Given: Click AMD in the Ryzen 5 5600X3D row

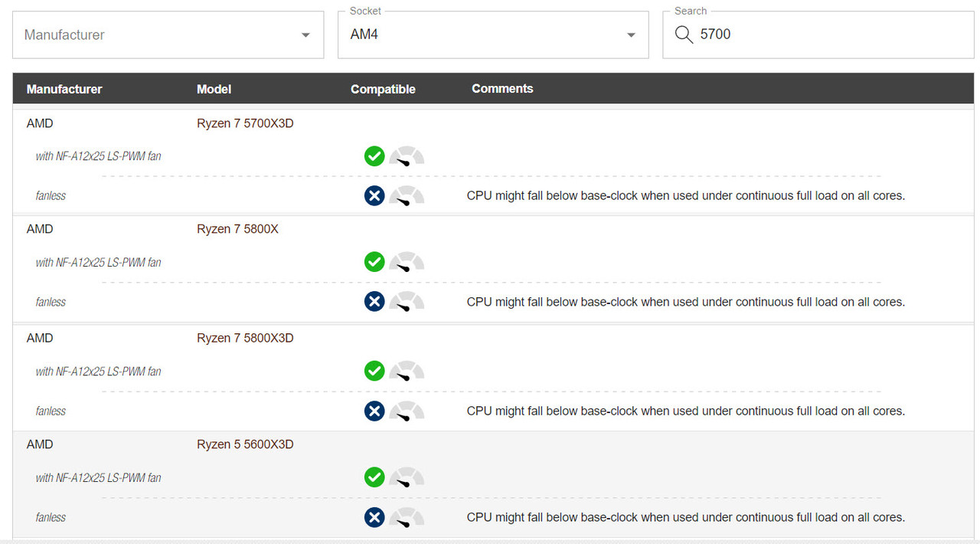Looking at the screenshot, I should click(x=40, y=444).
